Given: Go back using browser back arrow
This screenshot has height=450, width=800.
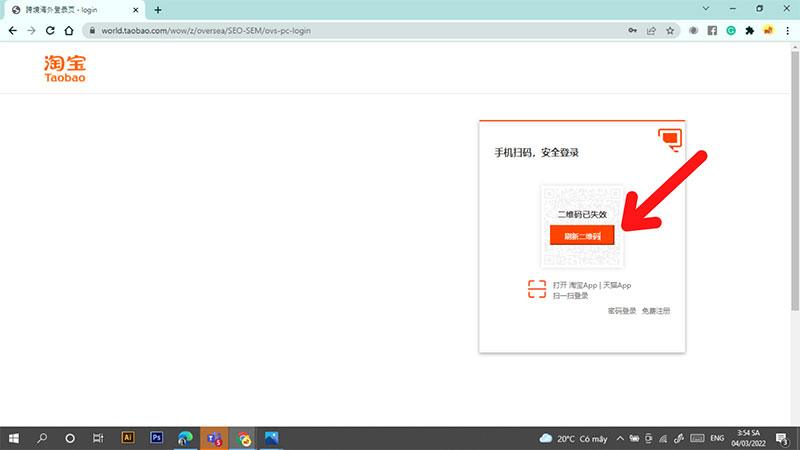Looking at the screenshot, I should point(13,31).
